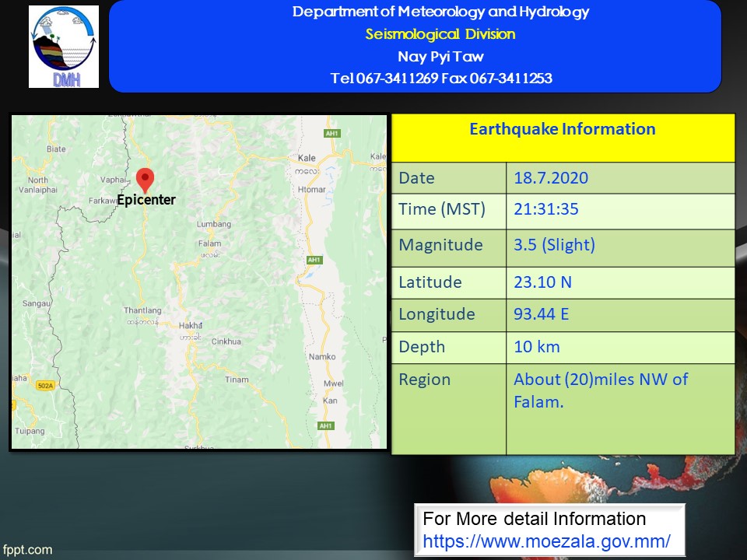
Task: Click the "Depth" label cell
Action: point(449,348)
